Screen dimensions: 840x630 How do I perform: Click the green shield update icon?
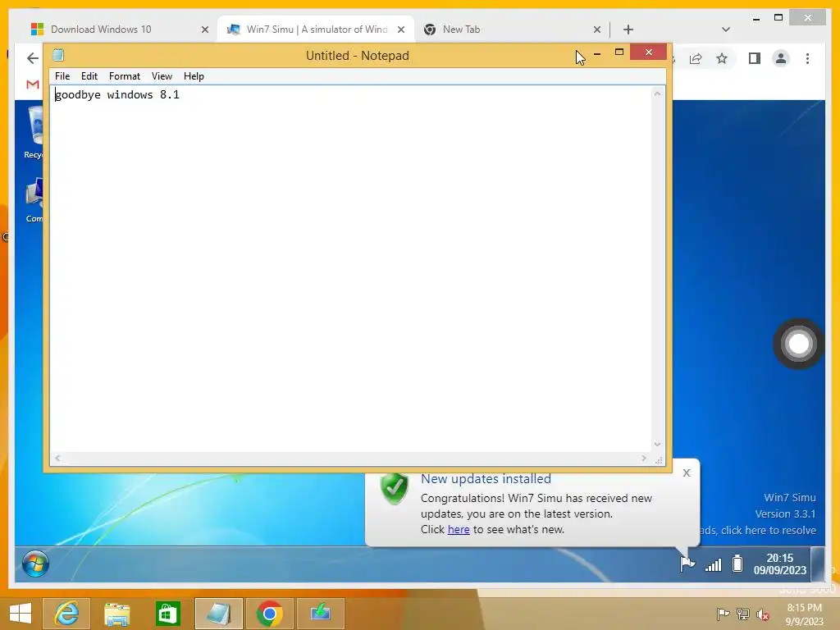pyautogui.click(x=395, y=488)
